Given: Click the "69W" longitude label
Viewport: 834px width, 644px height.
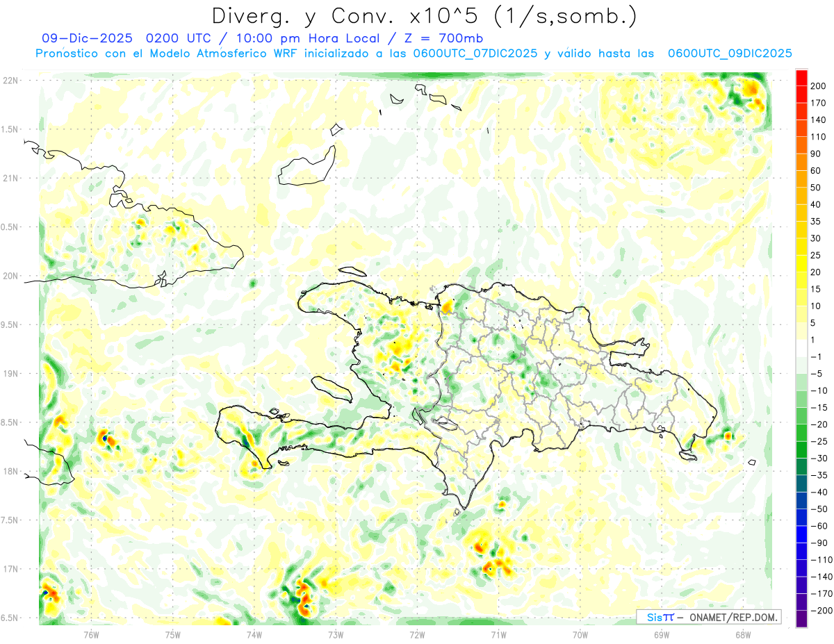Looking at the screenshot, I should coord(662,635).
